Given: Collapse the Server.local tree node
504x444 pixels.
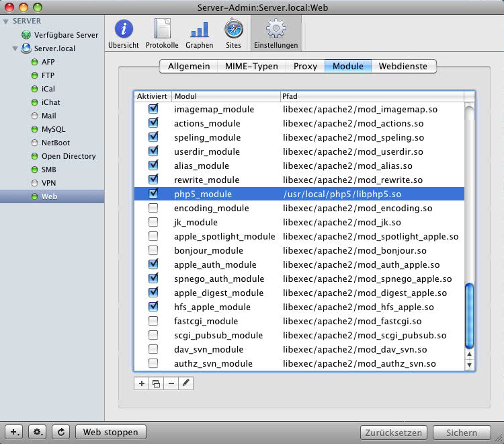Looking at the screenshot, I should (15, 48).
